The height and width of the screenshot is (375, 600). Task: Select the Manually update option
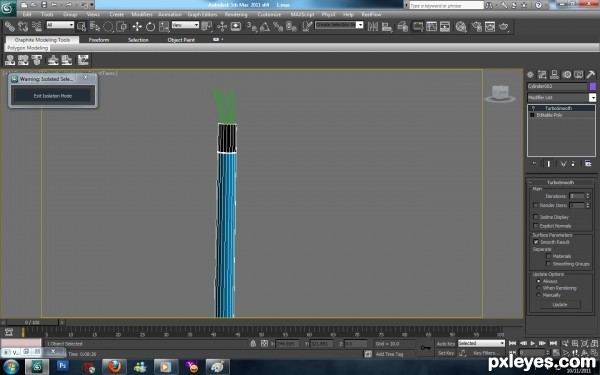538,295
